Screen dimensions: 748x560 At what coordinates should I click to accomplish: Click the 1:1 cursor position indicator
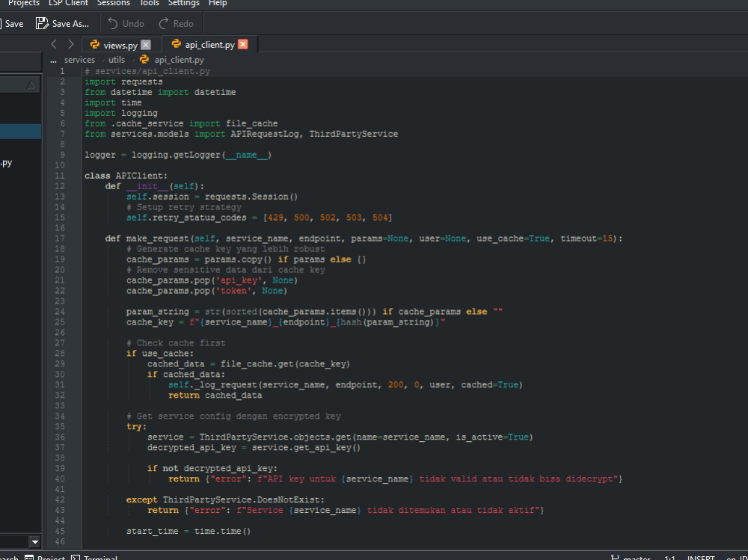pyautogui.click(x=669, y=557)
